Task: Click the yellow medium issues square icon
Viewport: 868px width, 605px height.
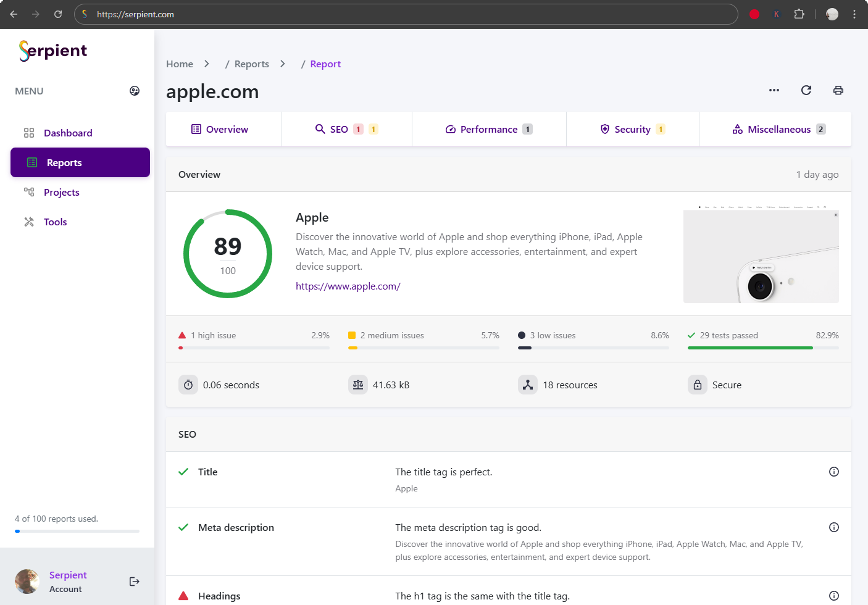Action: [352, 335]
